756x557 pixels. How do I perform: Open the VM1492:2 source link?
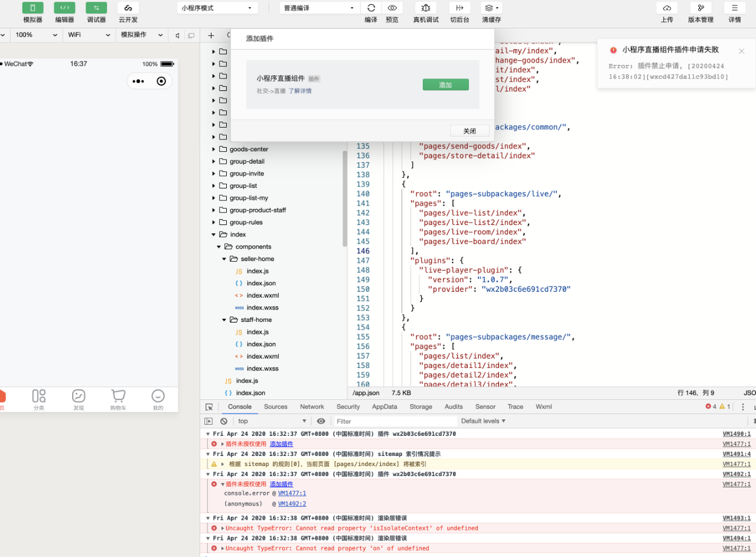[292, 504]
